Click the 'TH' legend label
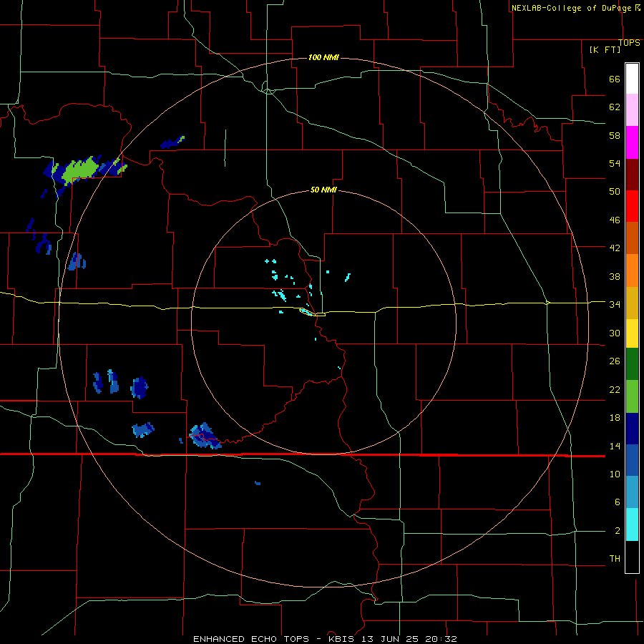The width and height of the screenshot is (644, 644). tap(615, 558)
